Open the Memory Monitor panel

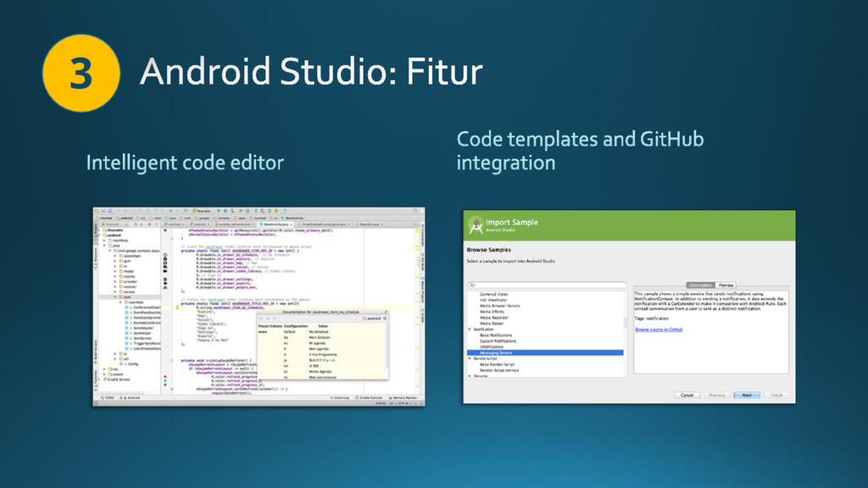[403, 398]
